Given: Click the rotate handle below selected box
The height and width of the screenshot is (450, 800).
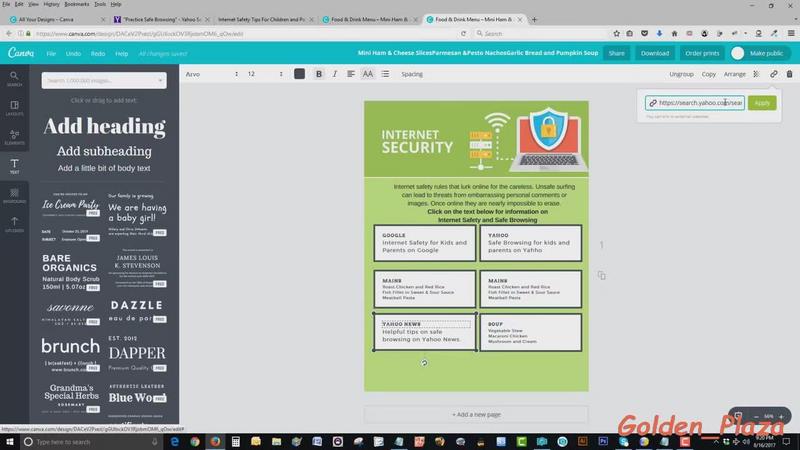Looking at the screenshot, I should [424, 363].
